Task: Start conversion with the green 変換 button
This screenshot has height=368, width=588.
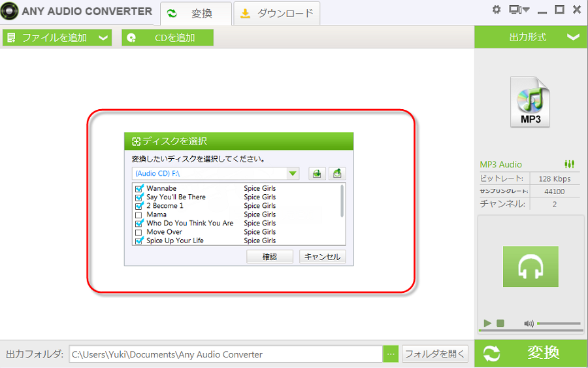Action: pyautogui.click(x=531, y=354)
